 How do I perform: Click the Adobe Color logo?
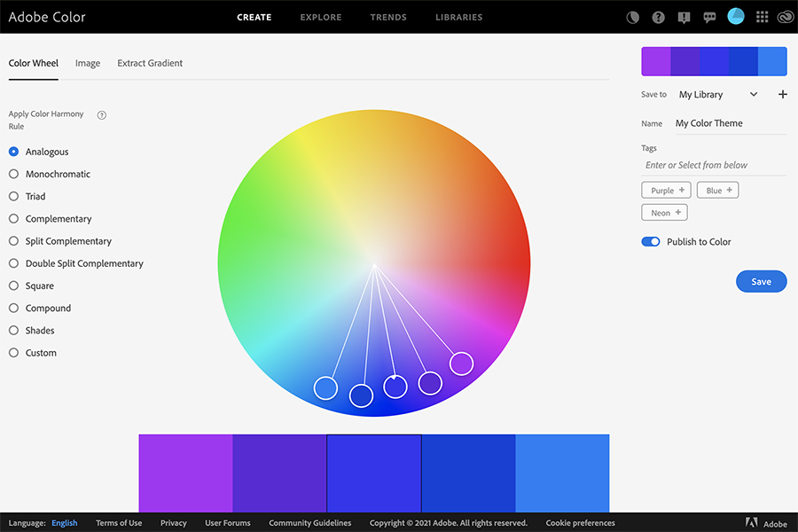pyautogui.click(x=47, y=18)
